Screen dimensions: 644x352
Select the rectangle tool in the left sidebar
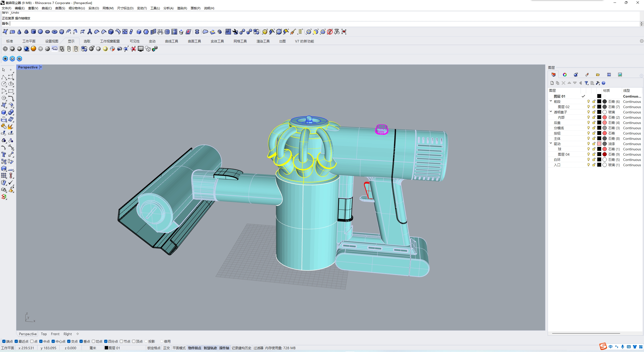pyautogui.click(x=11, y=91)
